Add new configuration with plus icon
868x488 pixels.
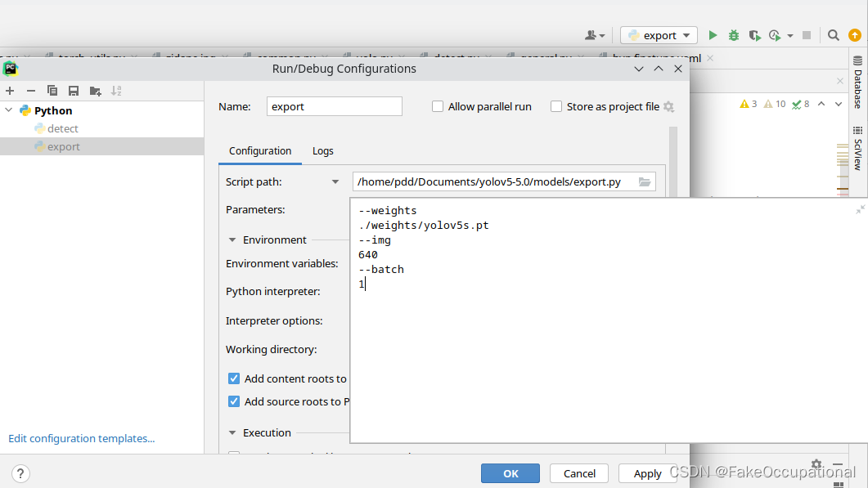point(10,91)
